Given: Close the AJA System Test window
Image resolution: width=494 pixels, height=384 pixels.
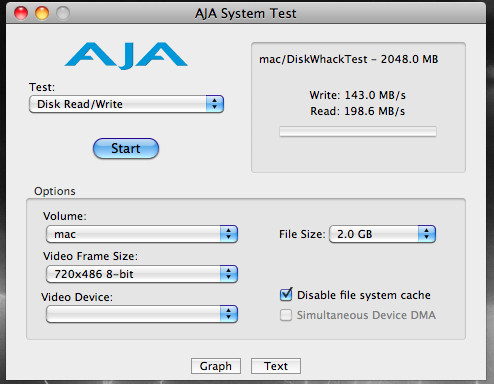Looking at the screenshot, I should tap(21, 13).
